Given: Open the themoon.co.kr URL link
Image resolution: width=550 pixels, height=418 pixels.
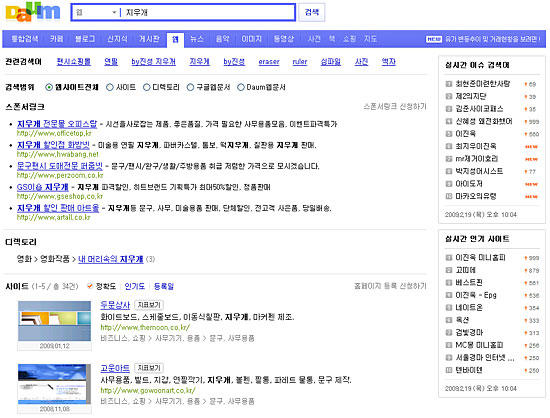Looking at the screenshot, I should coord(145,328).
